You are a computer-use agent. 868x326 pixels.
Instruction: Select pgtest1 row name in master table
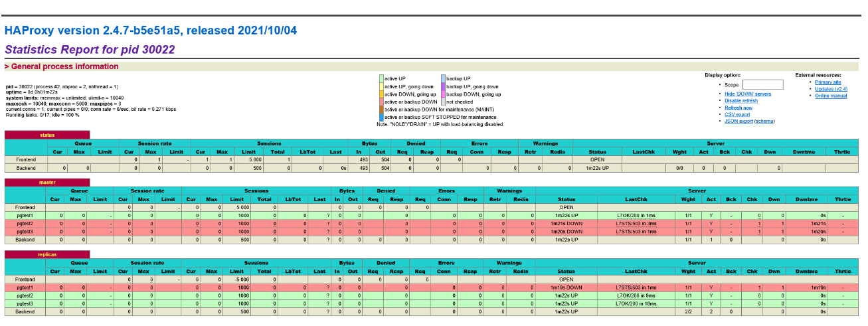[26, 215]
